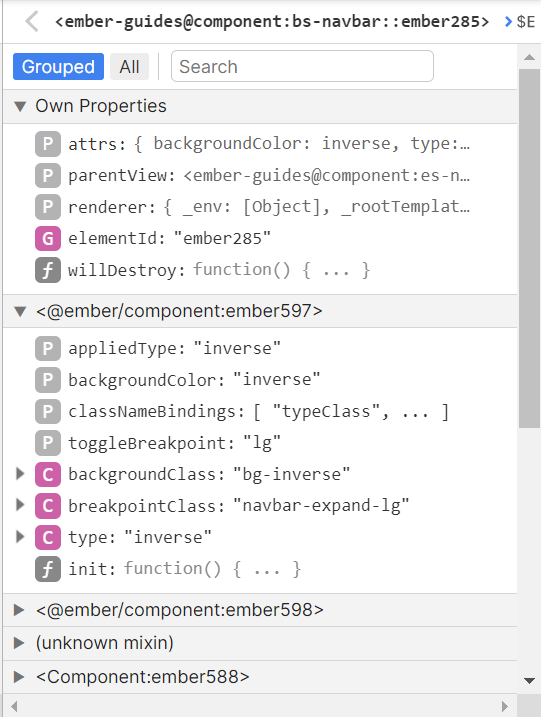Click the P badge beside toggleBreakpoint
The width and height of the screenshot is (541, 717).
pyautogui.click(x=48, y=443)
